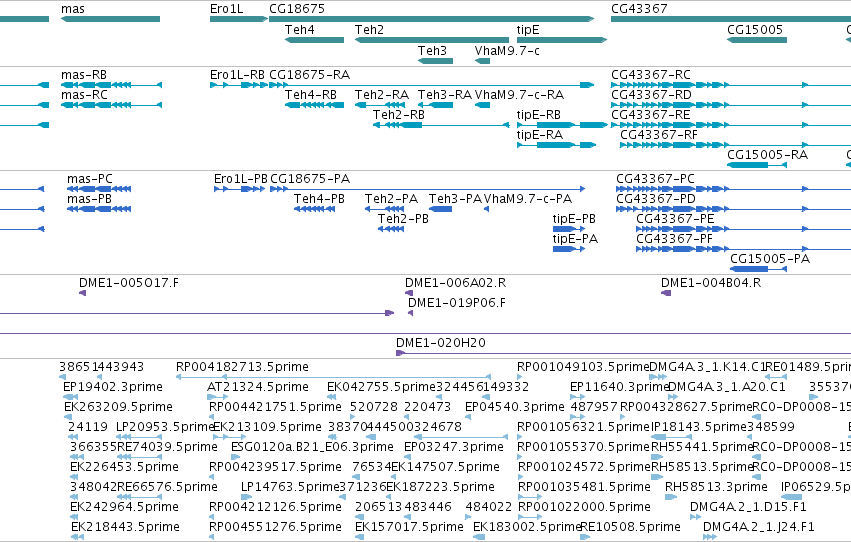This screenshot has width=851, height=542.
Task: Click the mas-PC protein label
Action: pyautogui.click(x=90, y=179)
